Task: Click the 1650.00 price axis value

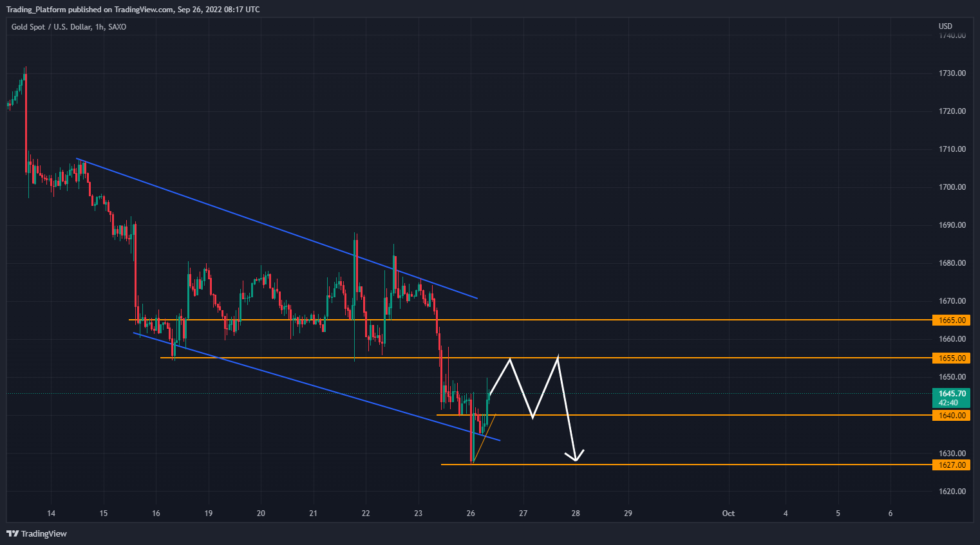Action: 952,377
